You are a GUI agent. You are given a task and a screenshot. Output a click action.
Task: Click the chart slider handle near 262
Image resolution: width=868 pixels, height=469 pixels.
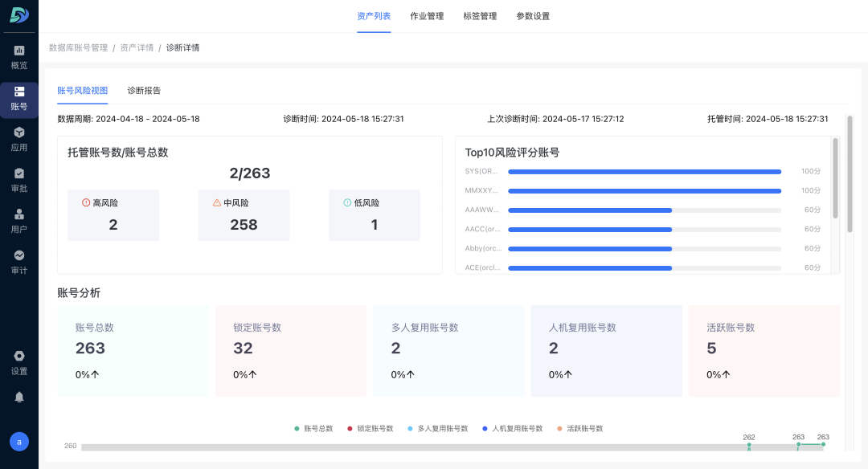coord(748,444)
